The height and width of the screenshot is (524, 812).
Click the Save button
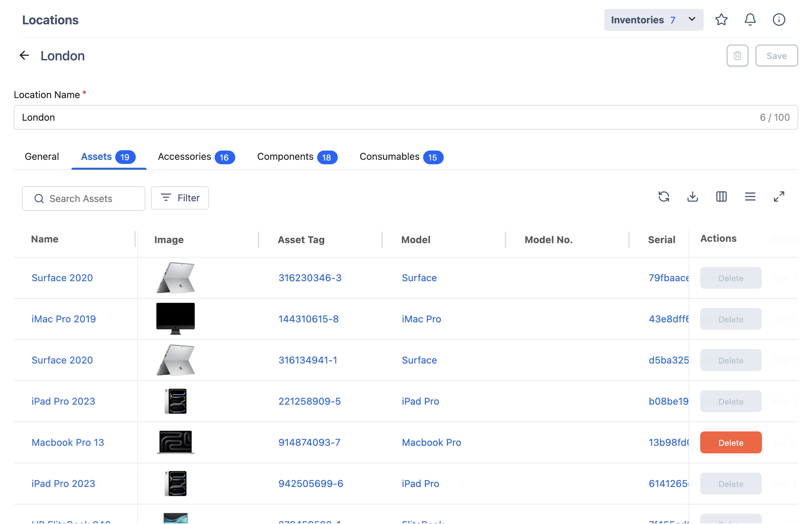[777, 56]
